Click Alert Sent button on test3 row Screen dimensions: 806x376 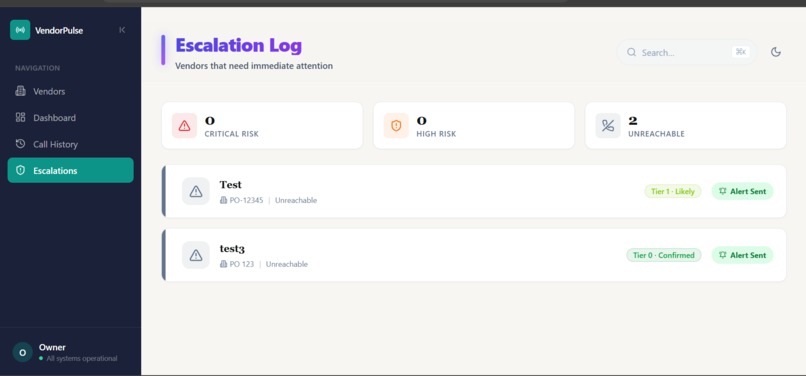point(742,255)
